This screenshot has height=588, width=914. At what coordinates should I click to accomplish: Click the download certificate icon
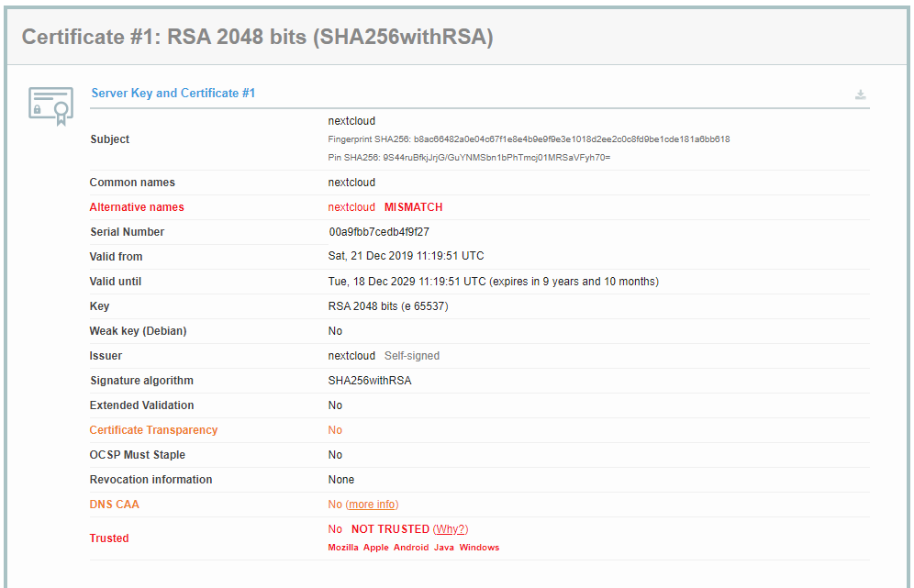861,94
